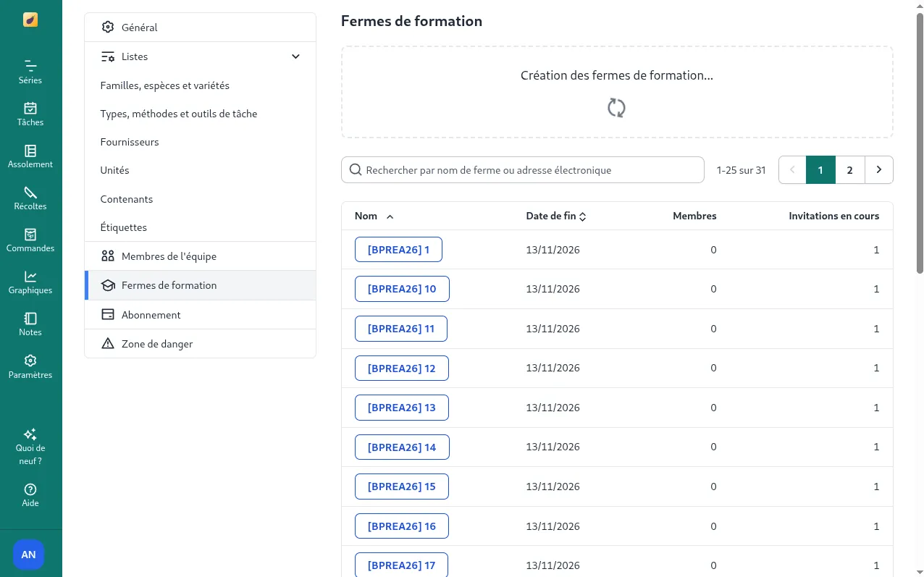The image size is (924, 577).
Task: Select the Notes sidebar icon
Action: (x=30, y=324)
